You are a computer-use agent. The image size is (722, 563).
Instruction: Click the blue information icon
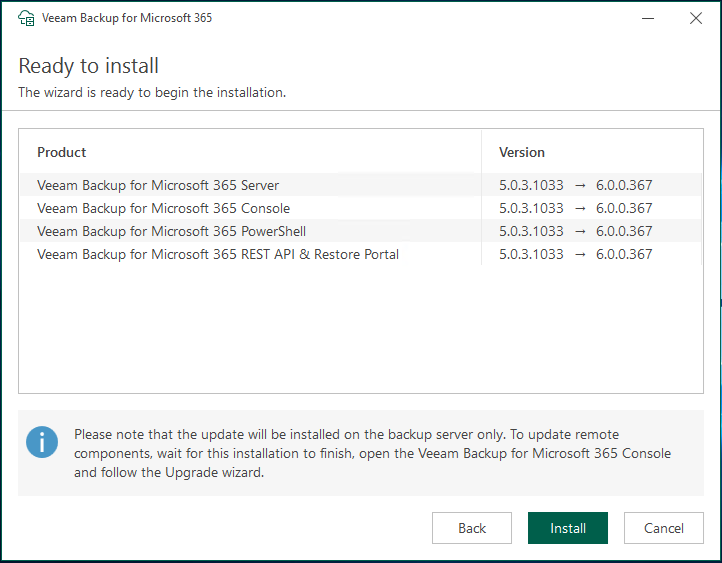[42, 442]
